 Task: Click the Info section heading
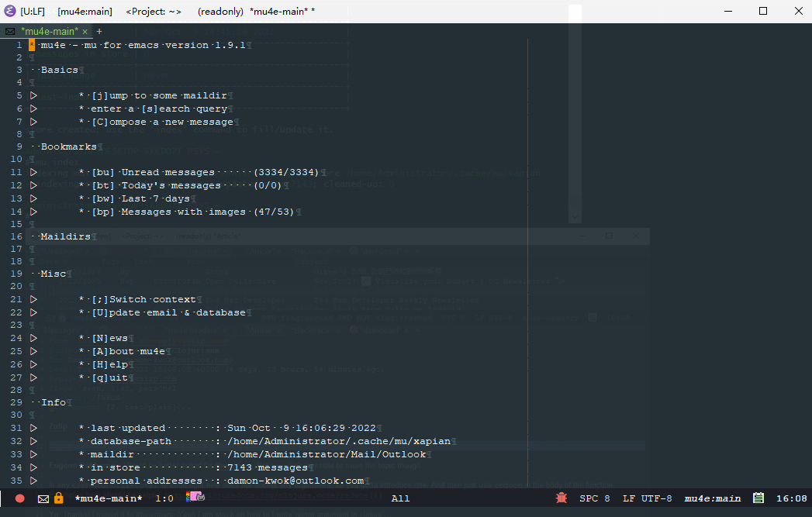[54, 402]
